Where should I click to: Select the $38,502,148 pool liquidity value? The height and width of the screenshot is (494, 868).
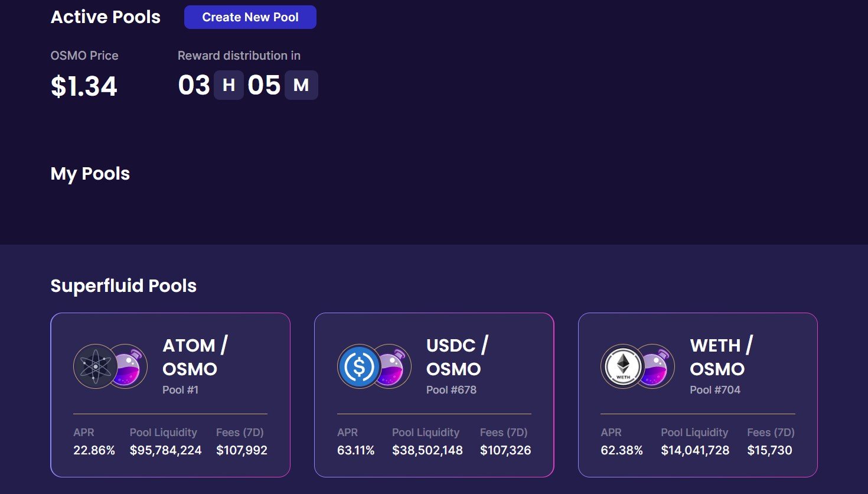(428, 450)
